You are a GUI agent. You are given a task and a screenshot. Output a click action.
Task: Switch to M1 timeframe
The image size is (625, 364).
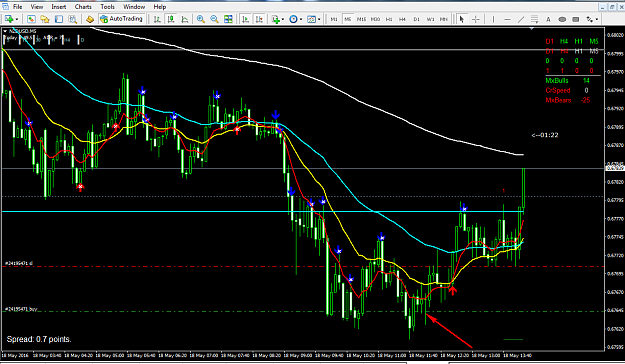click(x=334, y=19)
